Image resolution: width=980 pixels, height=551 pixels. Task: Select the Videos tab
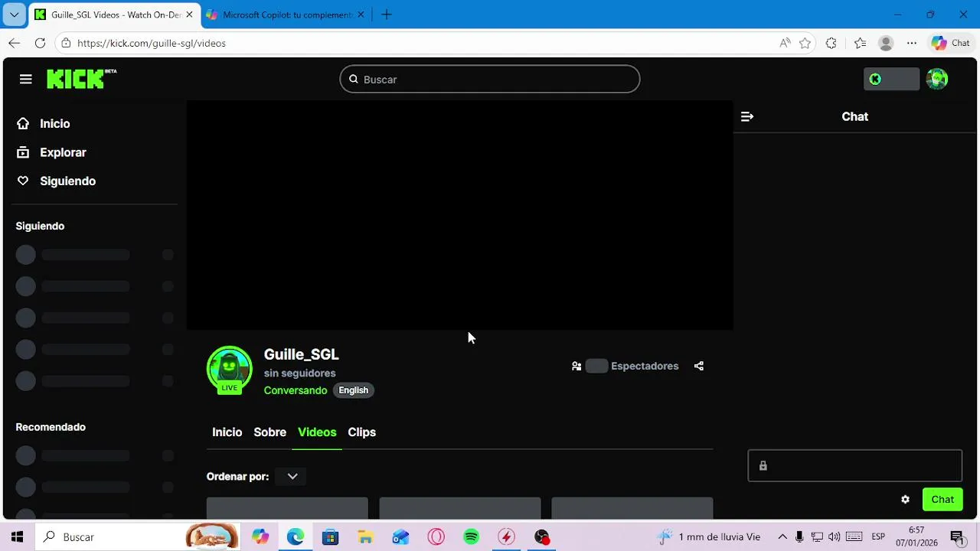(317, 432)
